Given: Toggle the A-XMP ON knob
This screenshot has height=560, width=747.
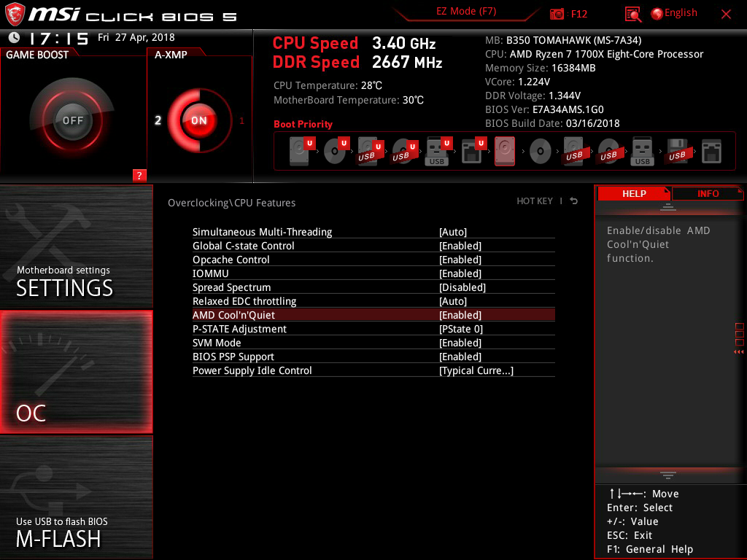Looking at the screenshot, I should pos(199,120).
